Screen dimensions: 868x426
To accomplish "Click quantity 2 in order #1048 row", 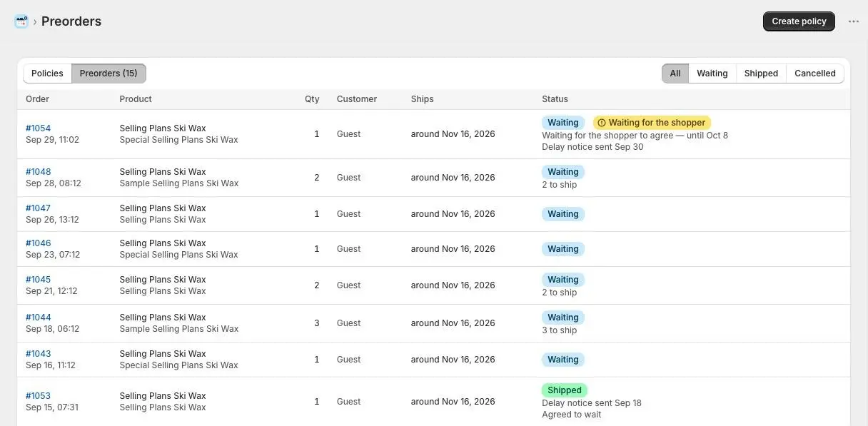I will [x=317, y=178].
